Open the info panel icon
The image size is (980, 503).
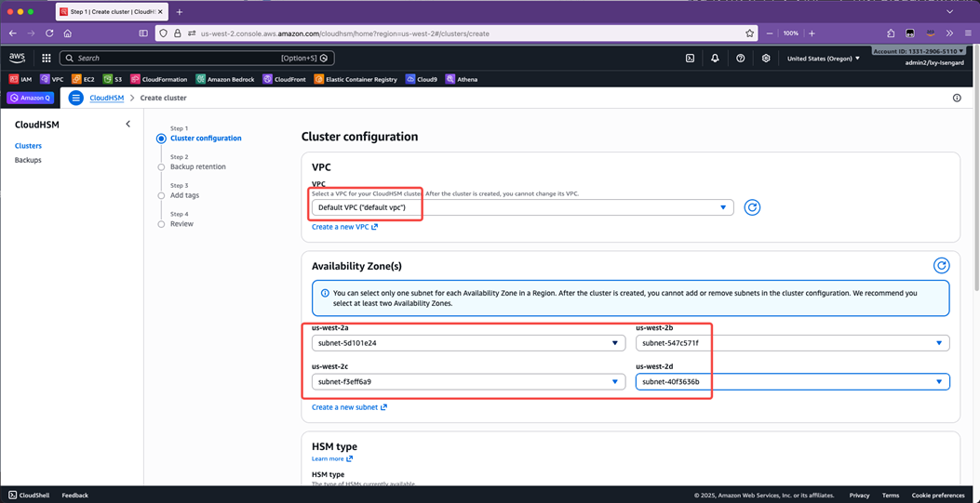pos(957,98)
